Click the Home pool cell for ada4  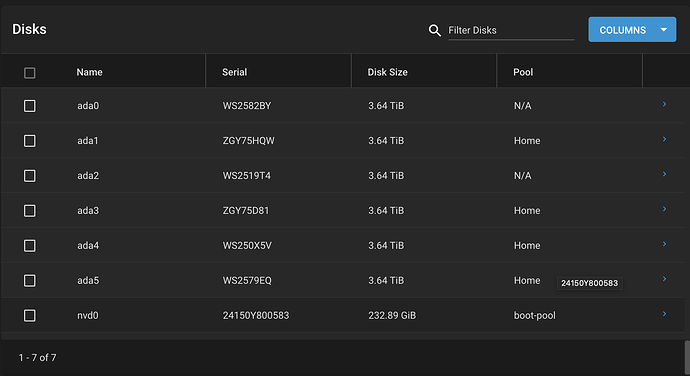tap(527, 246)
